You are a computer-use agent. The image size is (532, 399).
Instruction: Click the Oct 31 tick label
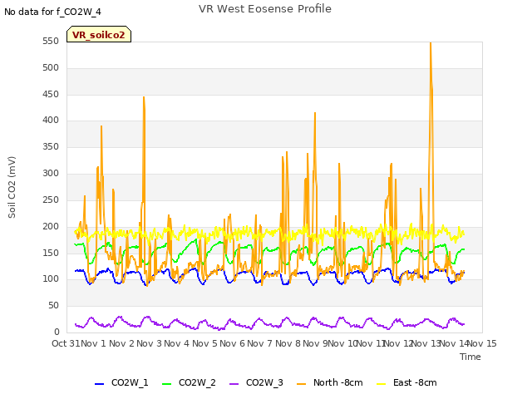coord(66,343)
